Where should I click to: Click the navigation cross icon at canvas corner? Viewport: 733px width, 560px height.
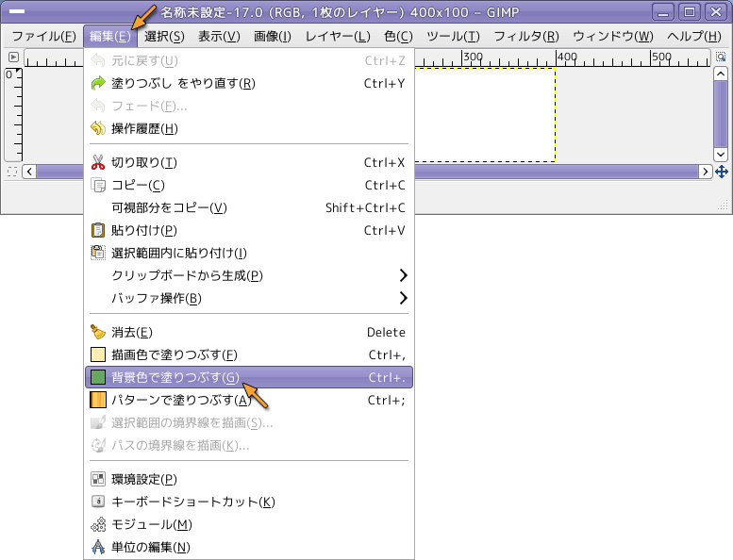[x=722, y=172]
